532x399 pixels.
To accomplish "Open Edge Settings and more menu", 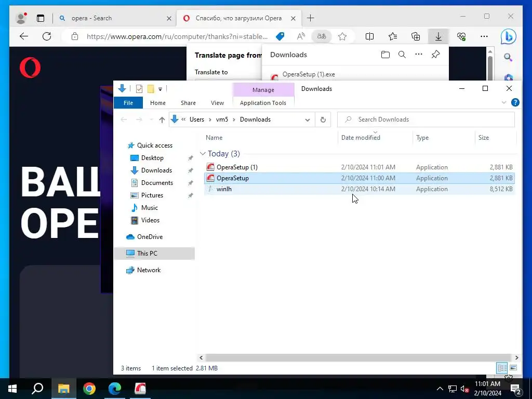I will pos(484,36).
